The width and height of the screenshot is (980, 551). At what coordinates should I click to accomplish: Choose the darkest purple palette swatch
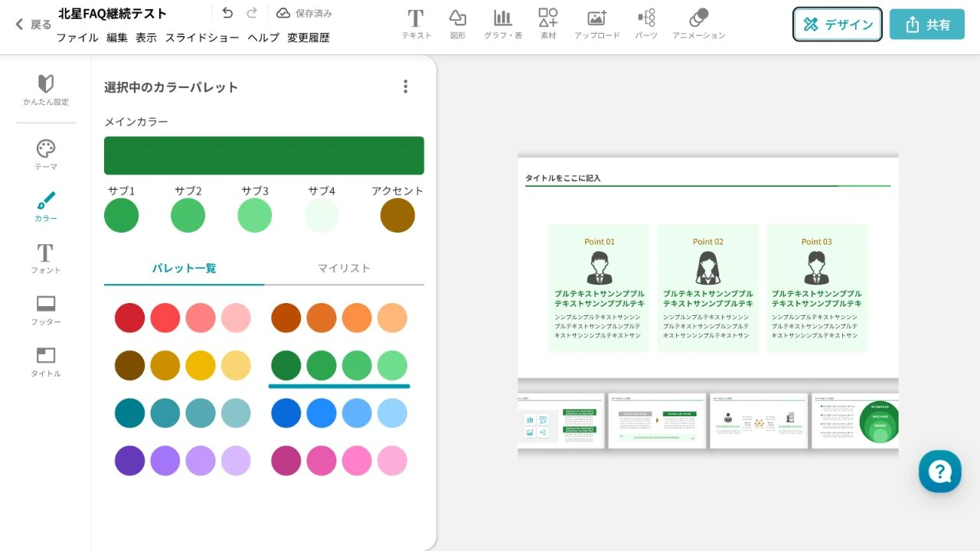129,461
